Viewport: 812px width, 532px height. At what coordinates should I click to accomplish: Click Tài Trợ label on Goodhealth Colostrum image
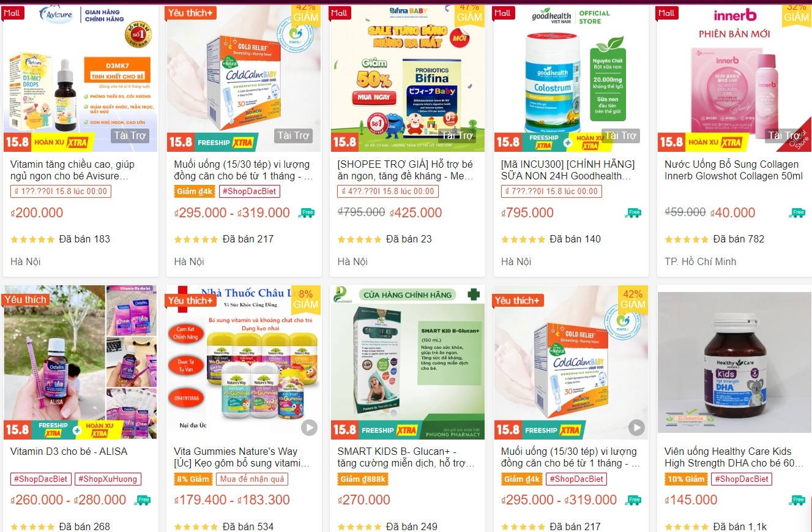620,135
